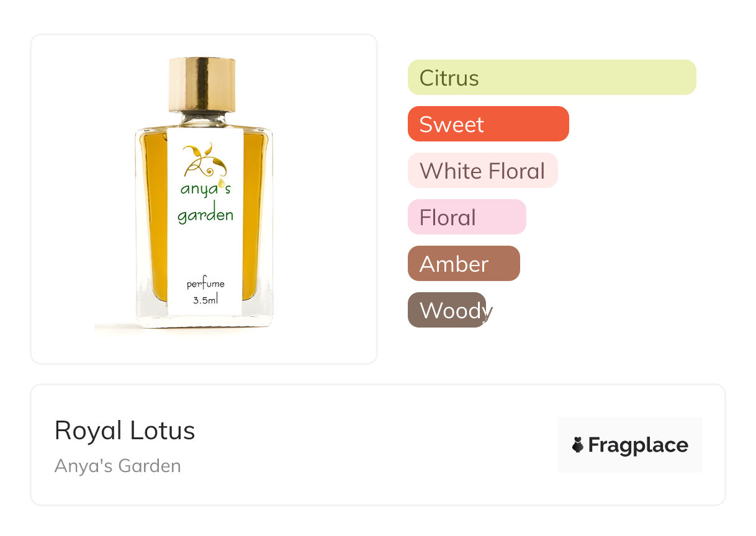Screen dimensions: 756x536
Task: Click the Woody label text
Action: click(456, 311)
